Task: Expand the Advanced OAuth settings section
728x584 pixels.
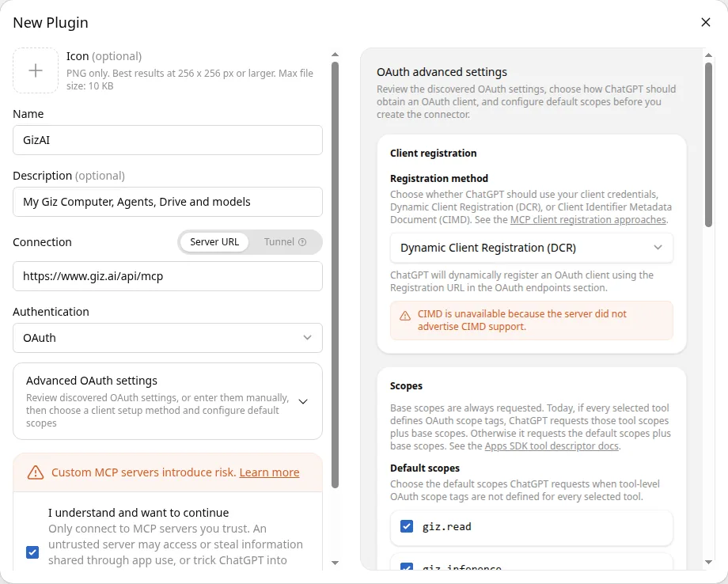Action: (168, 401)
